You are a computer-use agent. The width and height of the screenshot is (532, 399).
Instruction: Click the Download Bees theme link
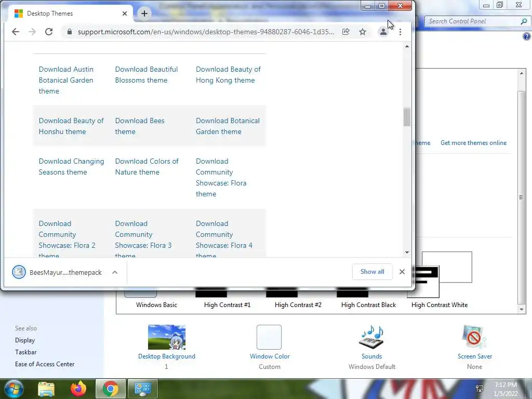point(139,126)
